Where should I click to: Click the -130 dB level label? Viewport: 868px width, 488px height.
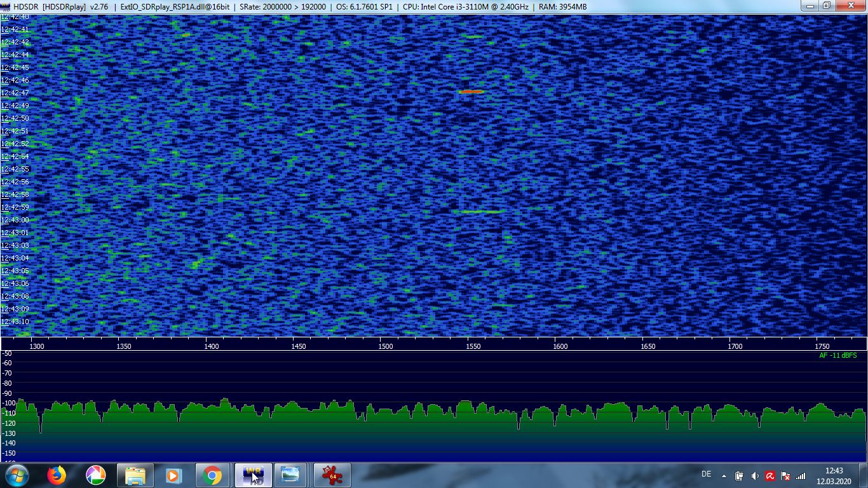tap(8, 433)
